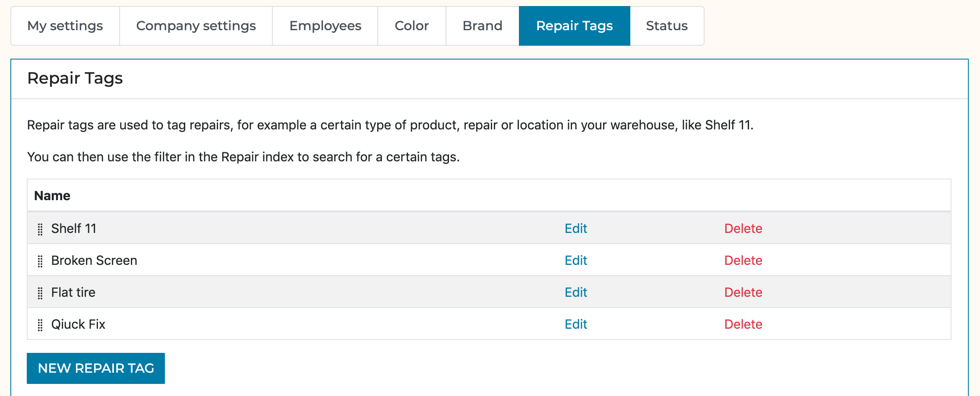Open the Status tab
Image resolution: width=980 pixels, height=396 pixels.
coord(666,25)
